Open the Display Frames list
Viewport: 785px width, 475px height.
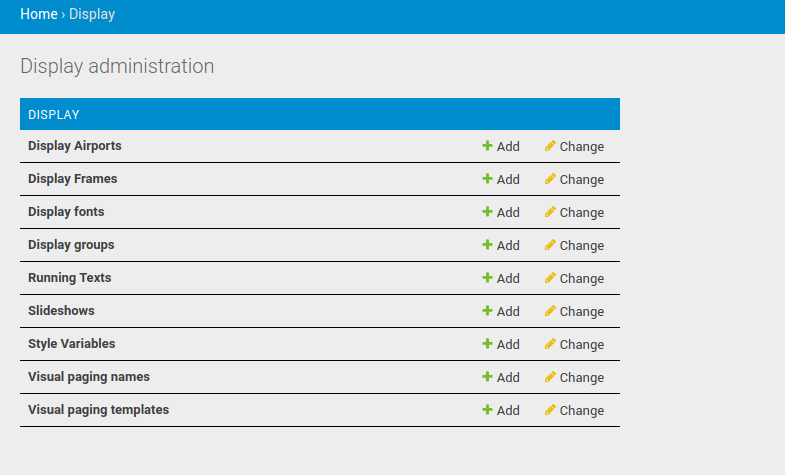pos(72,179)
